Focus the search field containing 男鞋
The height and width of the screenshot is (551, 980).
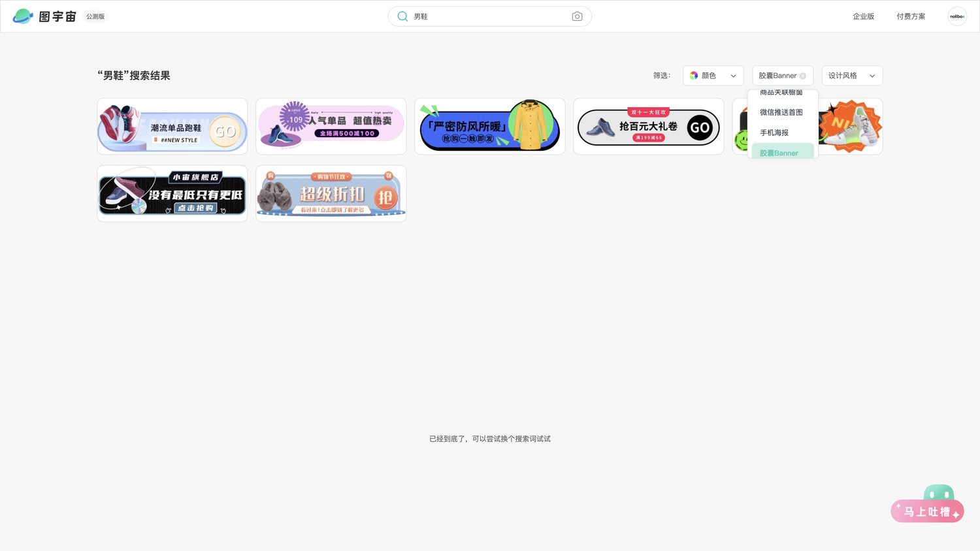[x=490, y=16]
